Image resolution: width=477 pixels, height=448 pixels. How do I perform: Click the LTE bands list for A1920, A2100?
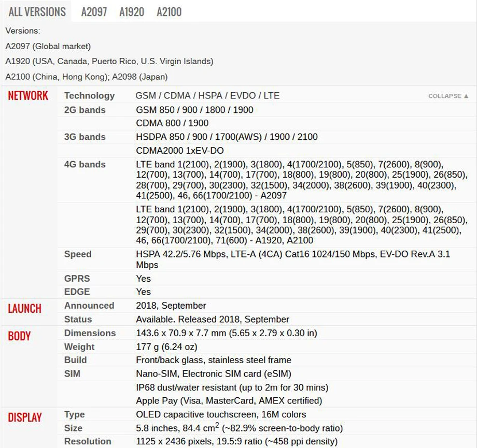click(x=301, y=225)
